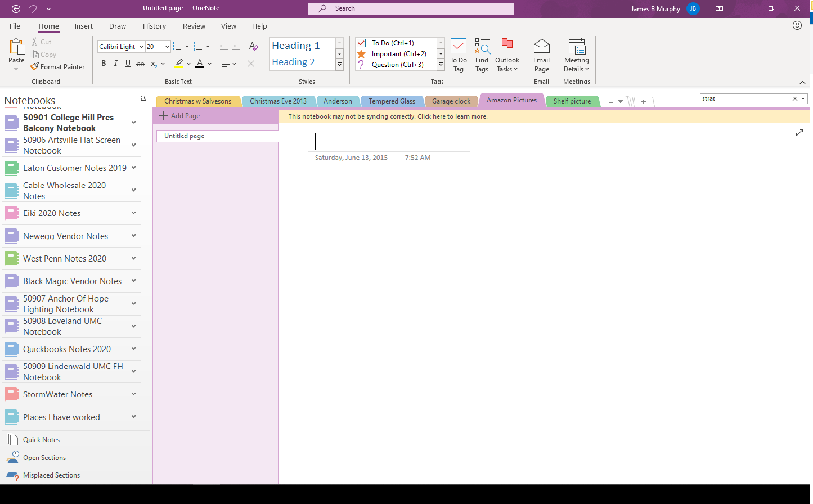813x504 pixels.
Task: Click the title bar Search box
Action: pyautogui.click(x=411, y=8)
